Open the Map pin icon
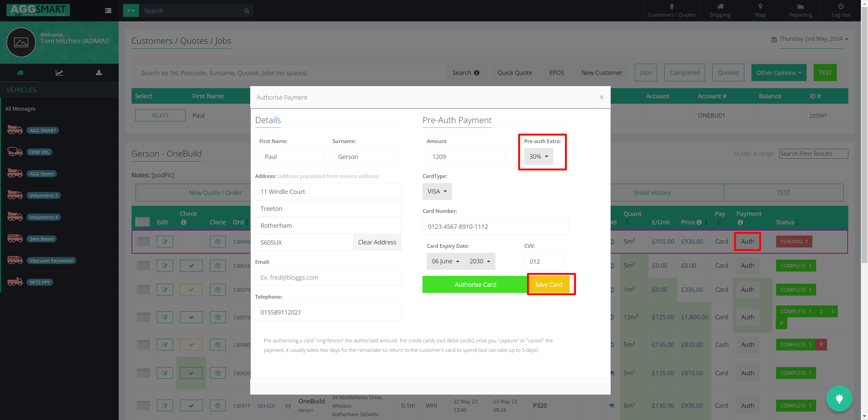Screen dimensions: 868x420 [760, 6]
